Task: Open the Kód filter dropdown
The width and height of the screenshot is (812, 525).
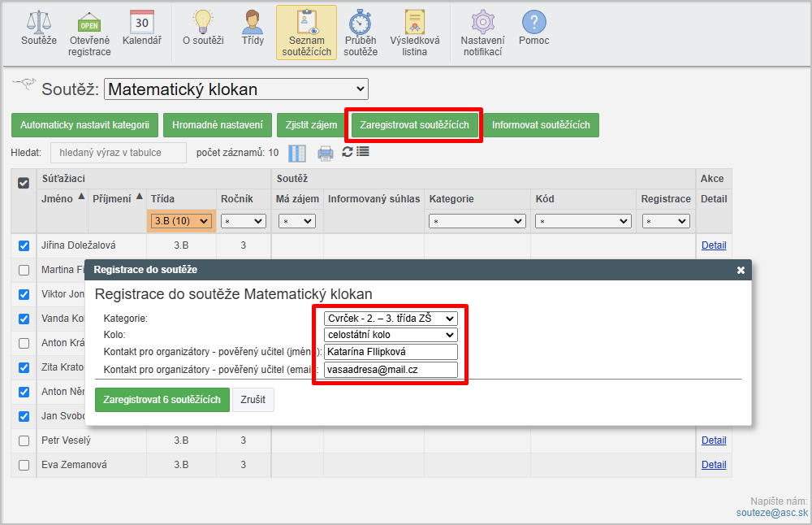Action: [583, 221]
